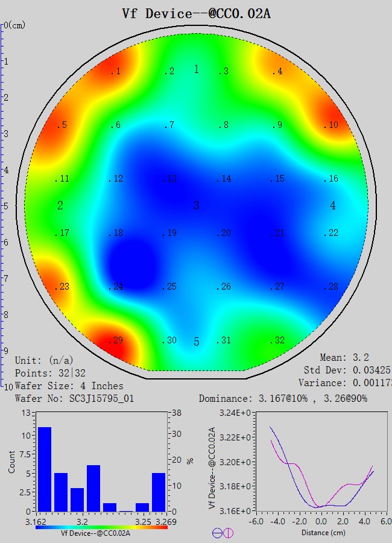Click the magenta vertical-scan circle icon
This screenshot has height=543, width=392.
229,533
